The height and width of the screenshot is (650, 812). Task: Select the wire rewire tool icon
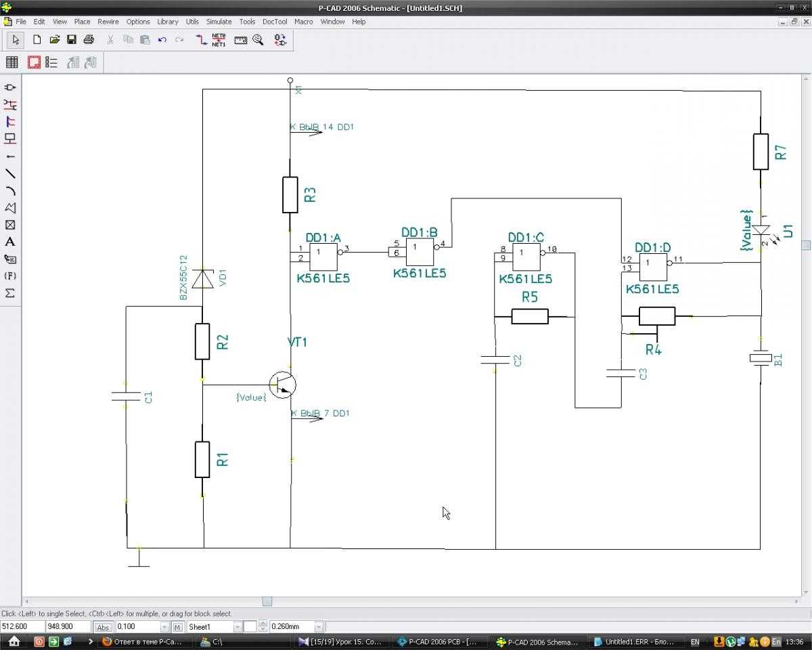coord(201,40)
